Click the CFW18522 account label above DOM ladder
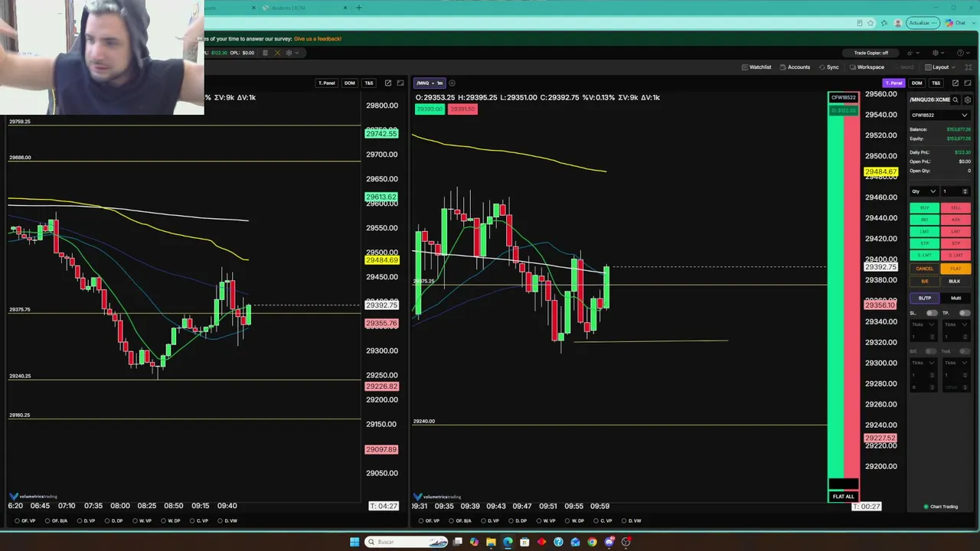This screenshot has height=551, width=980. [x=844, y=98]
